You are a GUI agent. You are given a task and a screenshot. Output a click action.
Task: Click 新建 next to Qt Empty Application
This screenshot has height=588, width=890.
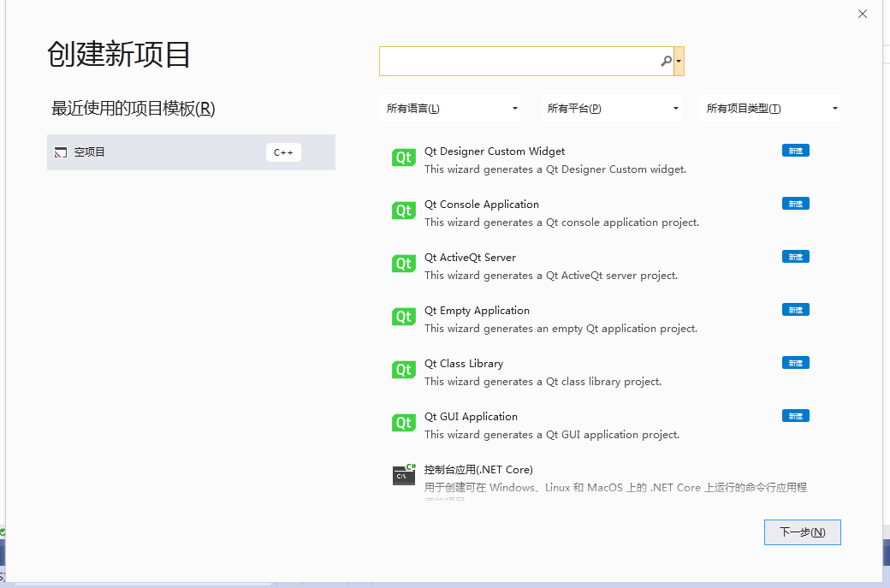click(795, 309)
